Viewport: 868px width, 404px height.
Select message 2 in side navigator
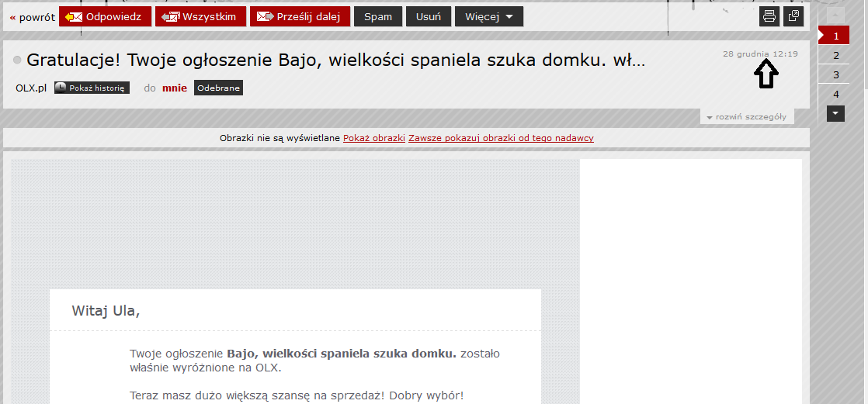[835, 55]
